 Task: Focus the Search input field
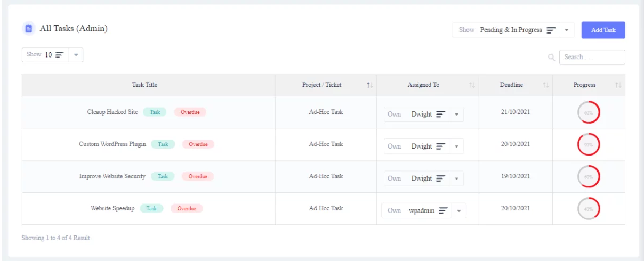[592, 57]
